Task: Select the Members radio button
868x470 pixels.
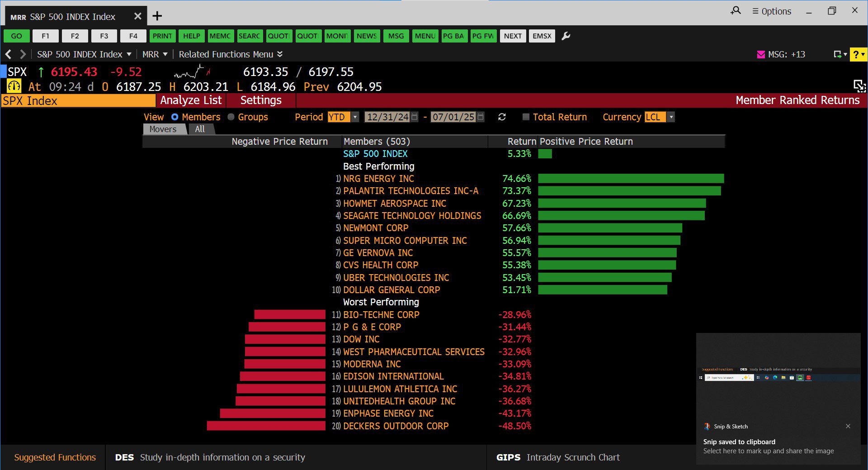Action: pos(175,117)
